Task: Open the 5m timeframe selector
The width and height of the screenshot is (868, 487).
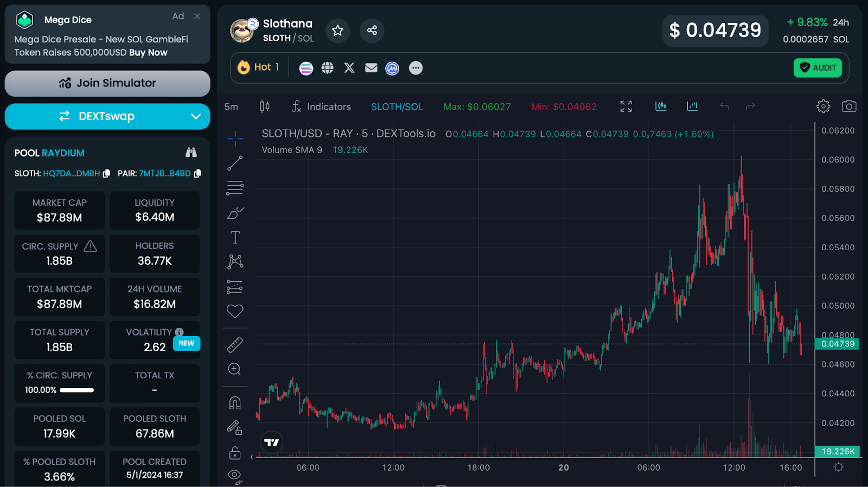Action: 231,107
